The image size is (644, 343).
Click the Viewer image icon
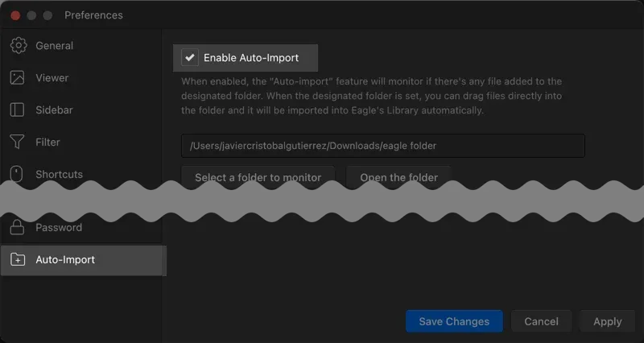tap(17, 77)
